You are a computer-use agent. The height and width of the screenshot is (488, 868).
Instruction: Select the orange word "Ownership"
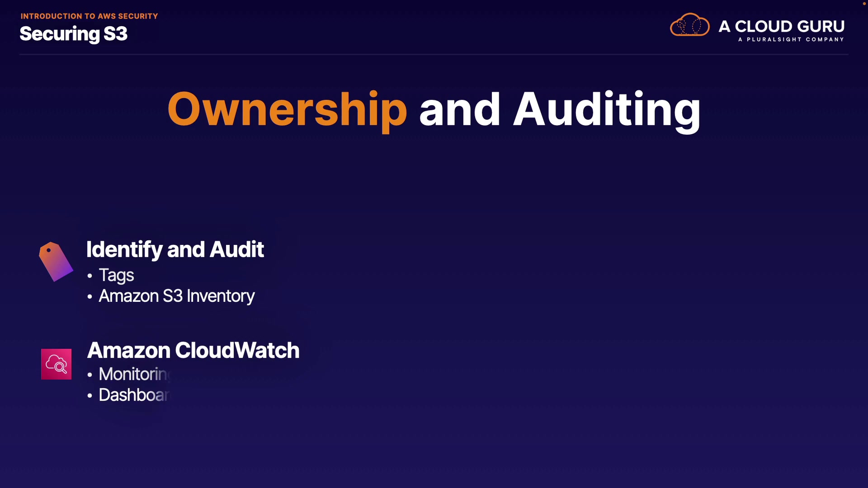287,109
